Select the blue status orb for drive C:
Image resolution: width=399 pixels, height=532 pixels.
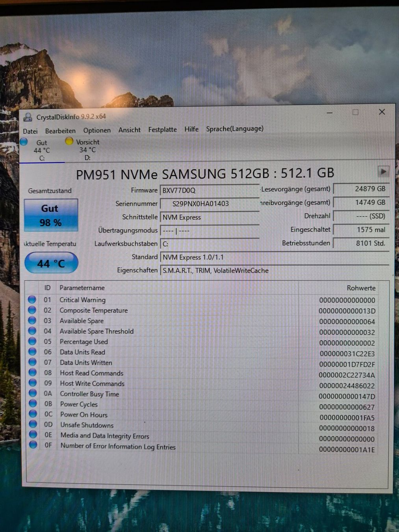24,141
